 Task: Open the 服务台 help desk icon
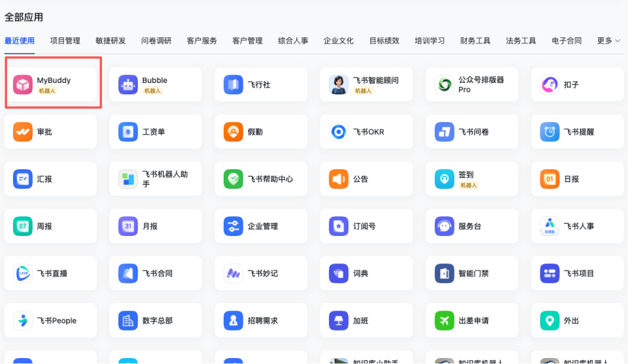coord(444,226)
